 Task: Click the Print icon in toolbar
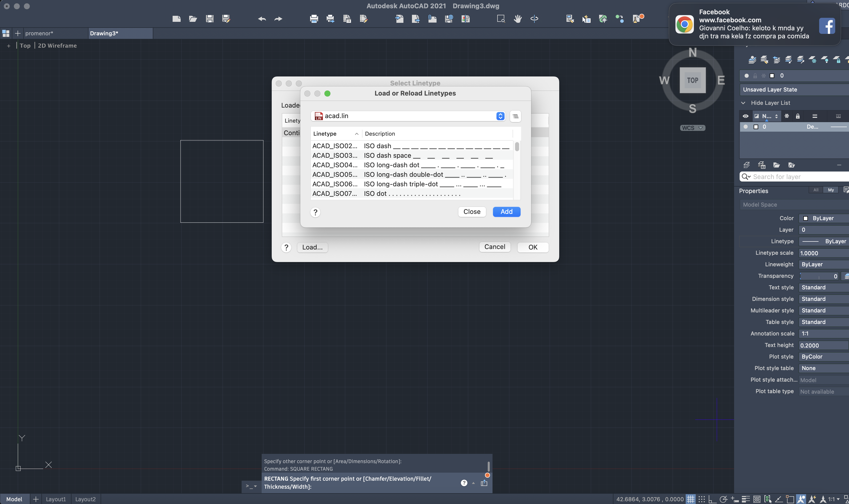[314, 19]
